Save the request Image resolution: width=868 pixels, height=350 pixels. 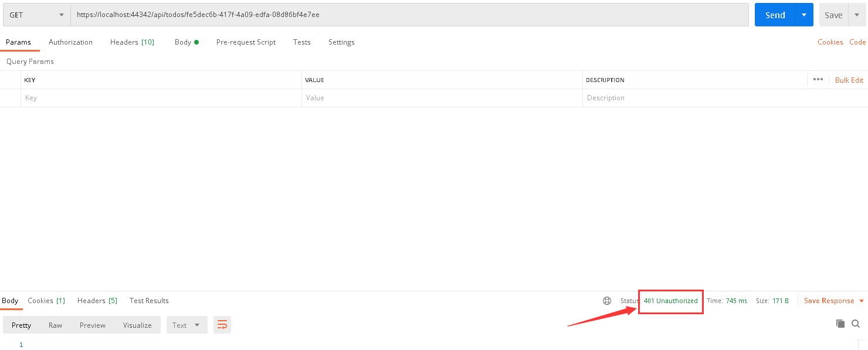coord(833,15)
